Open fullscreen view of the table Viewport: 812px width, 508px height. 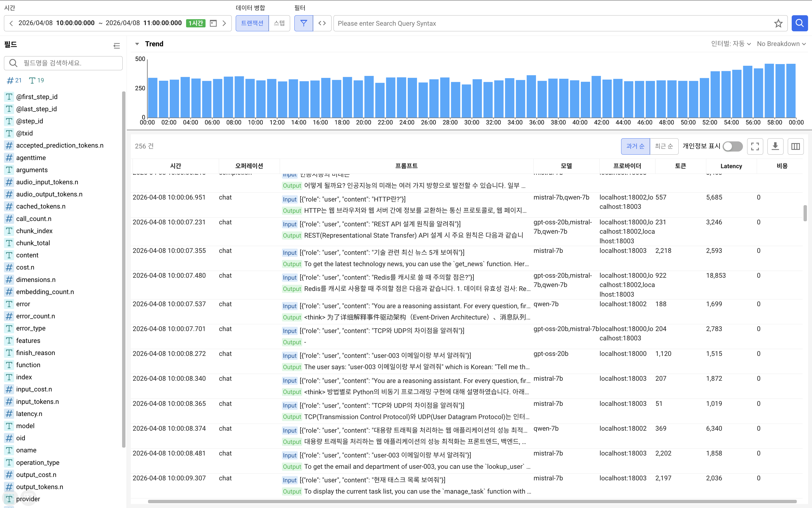click(x=755, y=146)
